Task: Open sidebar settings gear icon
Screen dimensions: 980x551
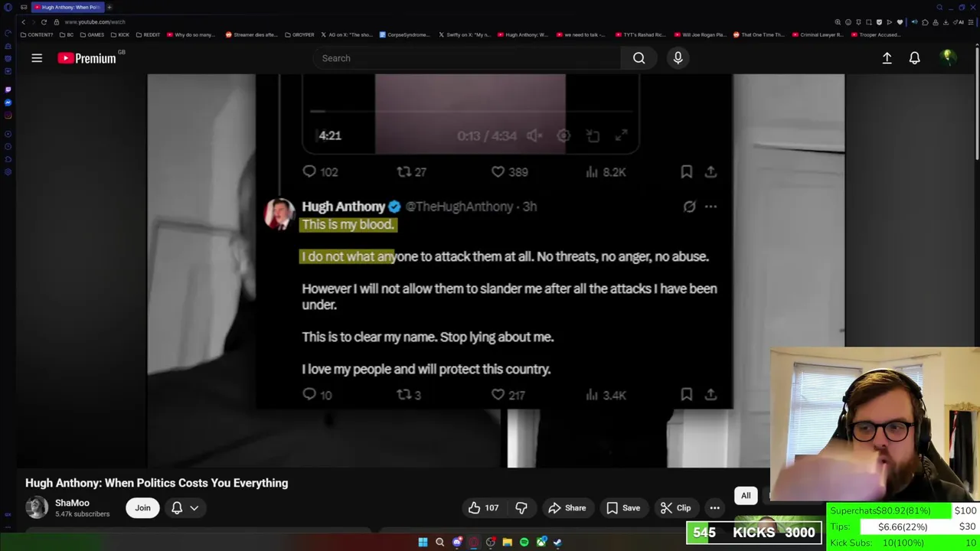Action: click(x=8, y=171)
